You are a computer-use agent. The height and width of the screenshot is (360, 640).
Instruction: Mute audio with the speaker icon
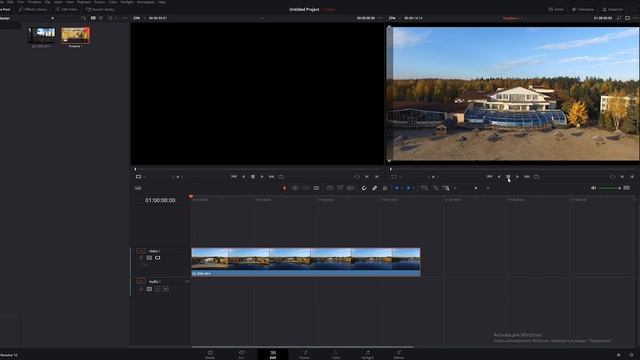tap(593, 188)
